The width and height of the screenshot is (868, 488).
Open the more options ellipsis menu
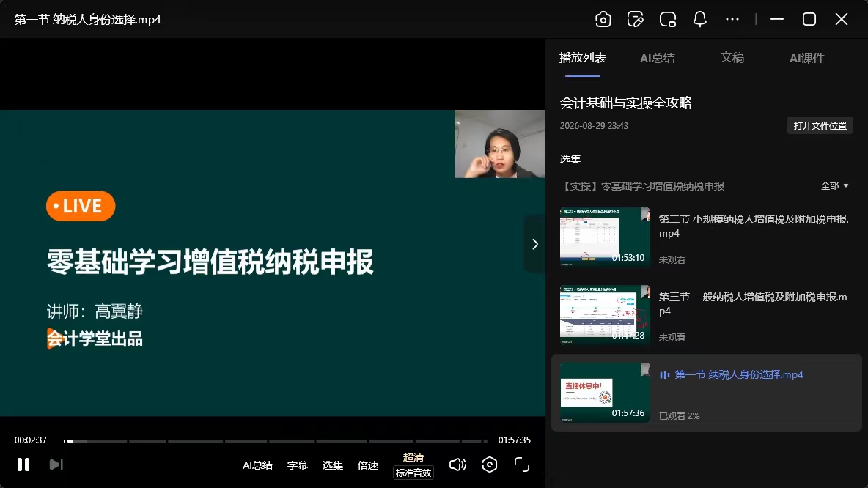click(732, 19)
